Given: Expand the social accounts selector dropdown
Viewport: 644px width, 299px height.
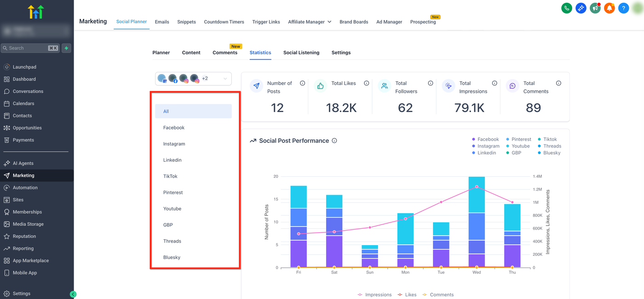Looking at the screenshot, I should click(225, 79).
